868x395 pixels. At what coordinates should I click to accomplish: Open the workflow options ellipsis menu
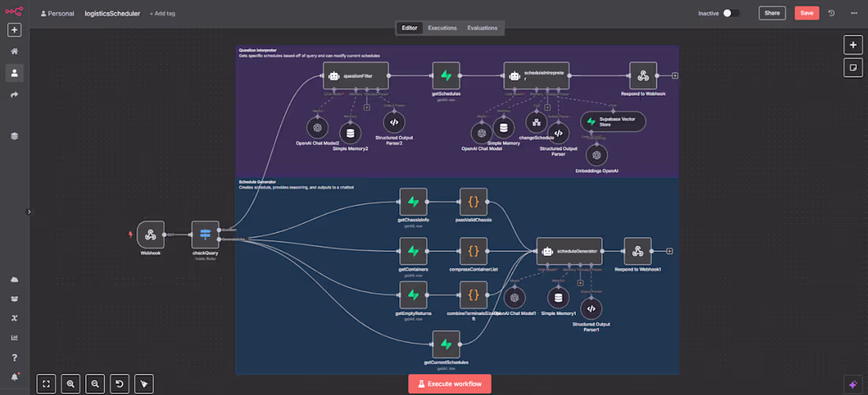click(854, 13)
